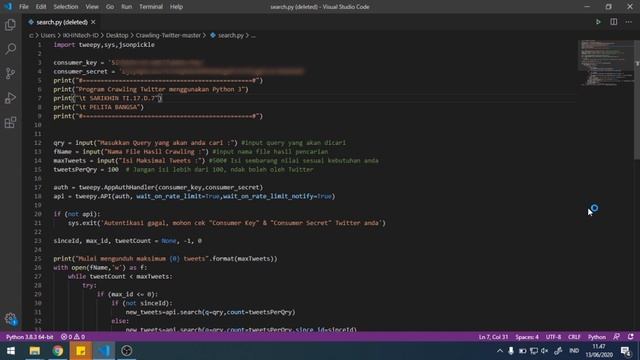Open the Extensions view
The image size is (640, 360).
point(10,122)
